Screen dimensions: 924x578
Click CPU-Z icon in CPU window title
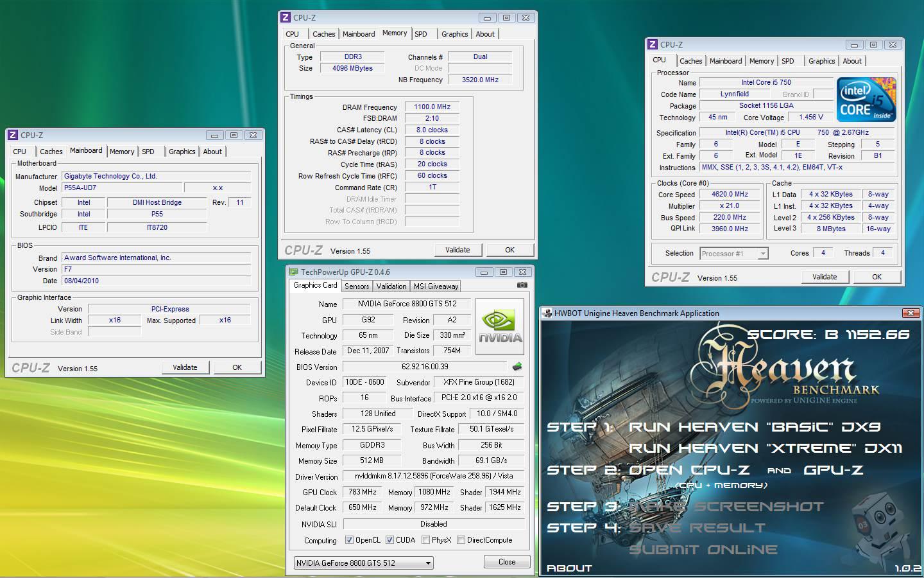653,44
